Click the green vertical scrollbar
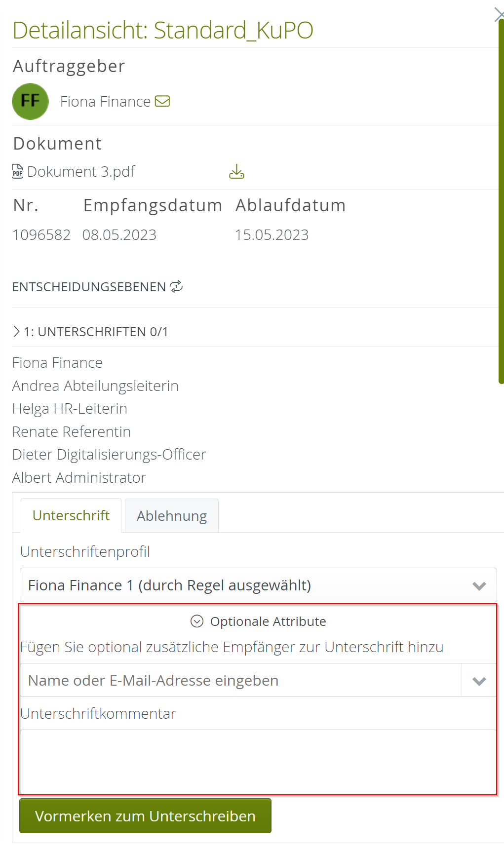The width and height of the screenshot is (504, 852). tap(501, 197)
